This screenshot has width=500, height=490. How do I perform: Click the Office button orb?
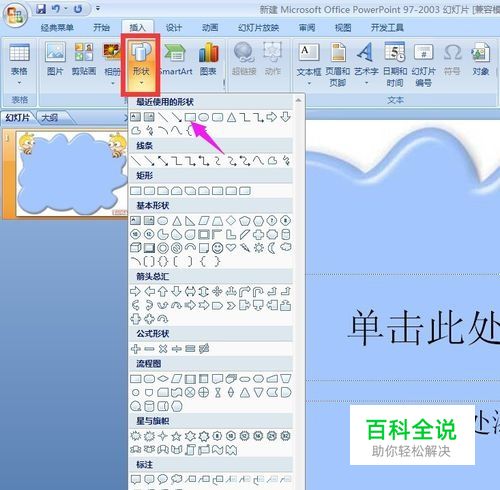(x=15, y=15)
